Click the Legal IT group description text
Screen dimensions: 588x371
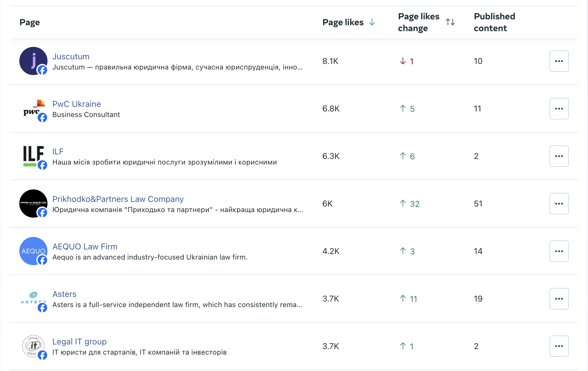pyautogui.click(x=139, y=352)
